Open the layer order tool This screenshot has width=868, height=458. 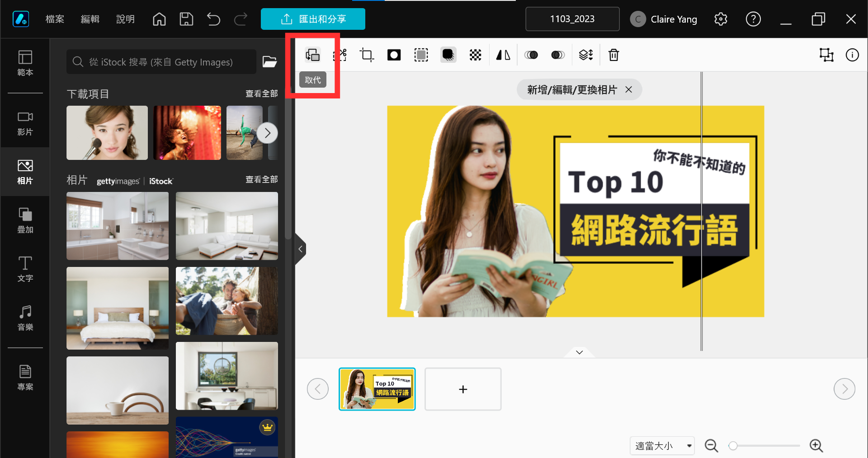[x=586, y=55]
